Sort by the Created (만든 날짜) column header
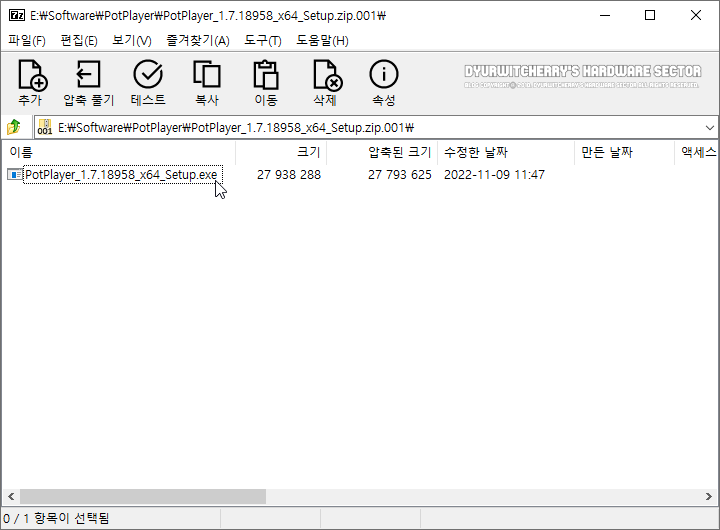This screenshot has width=720, height=530. pos(624,152)
